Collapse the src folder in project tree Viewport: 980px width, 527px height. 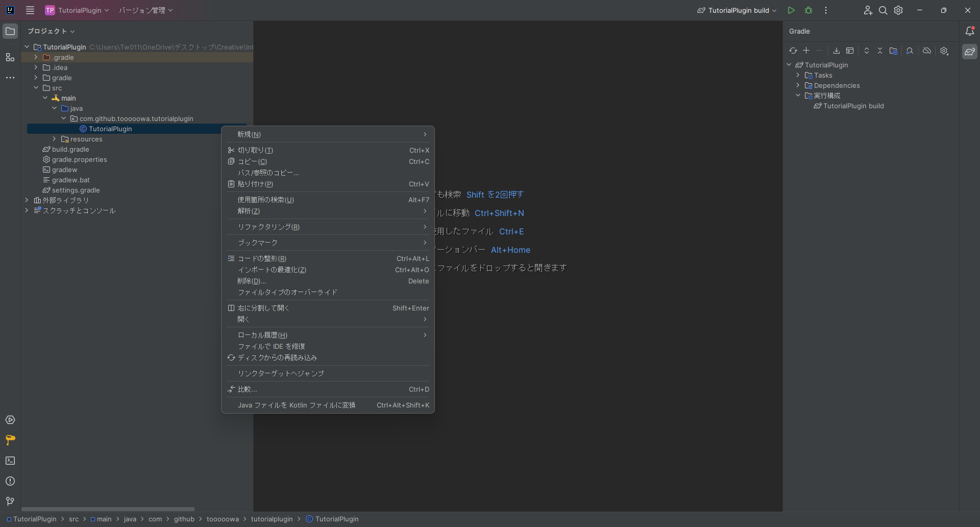(x=36, y=88)
